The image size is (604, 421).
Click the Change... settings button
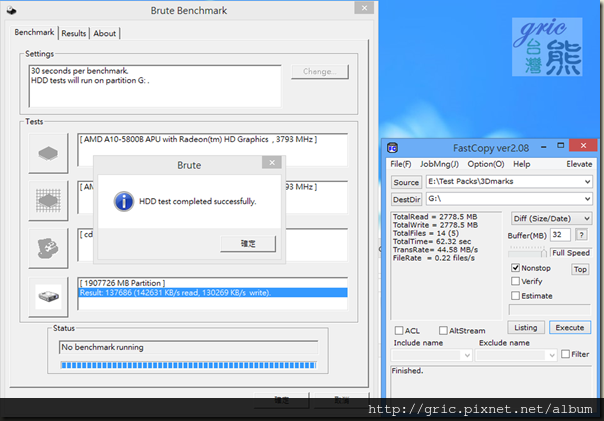(x=320, y=72)
